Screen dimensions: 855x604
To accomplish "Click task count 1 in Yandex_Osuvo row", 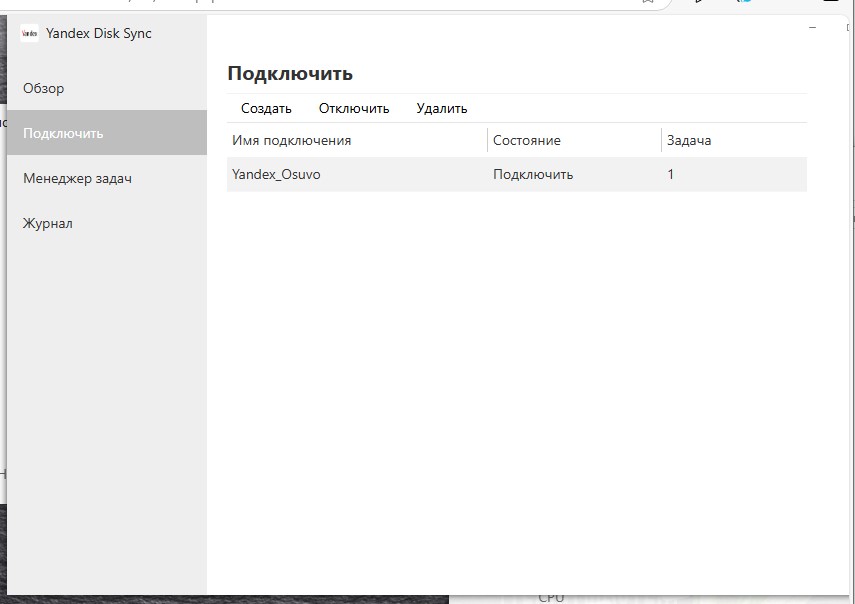I will 670,174.
